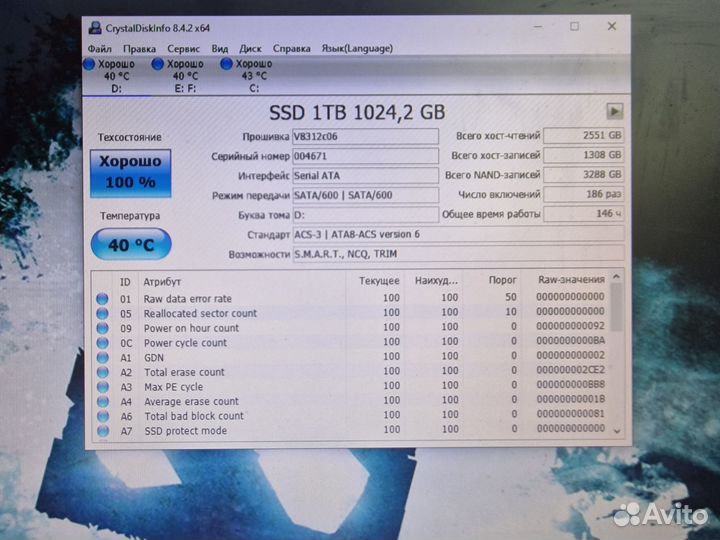
Task: Click raw value 0000000002CE2
Action: coord(571,370)
